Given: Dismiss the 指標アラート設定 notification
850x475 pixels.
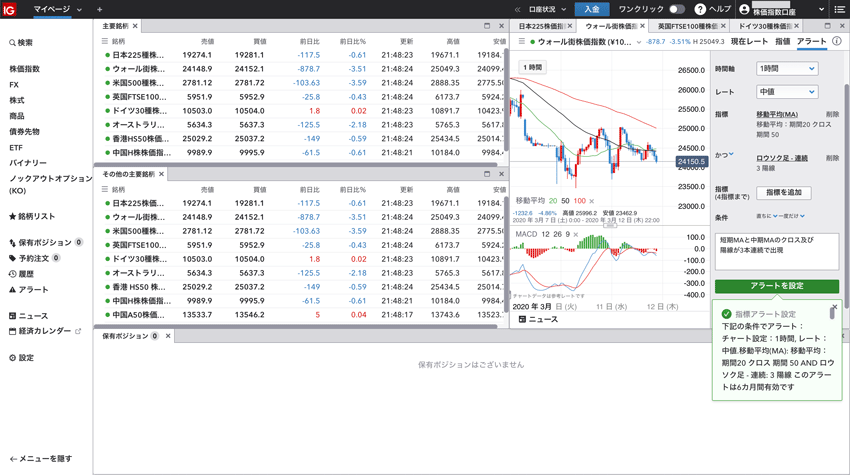Looking at the screenshot, I should (x=835, y=307).
